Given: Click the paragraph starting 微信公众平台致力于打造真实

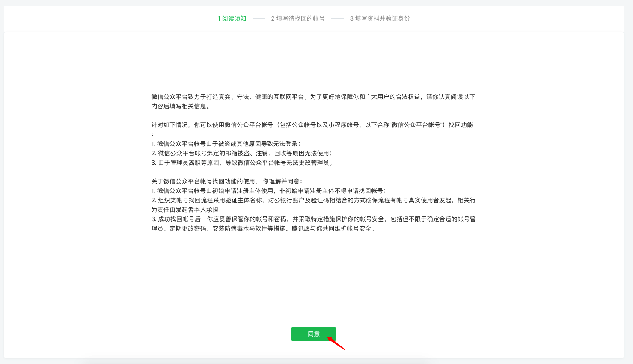Looking at the screenshot, I should point(313,101).
